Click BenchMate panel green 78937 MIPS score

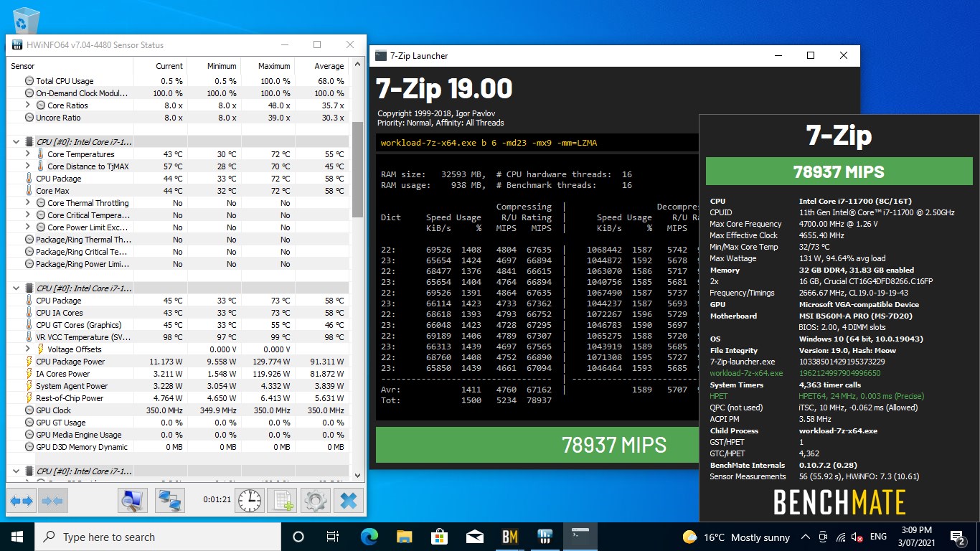[x=839, y=171]
